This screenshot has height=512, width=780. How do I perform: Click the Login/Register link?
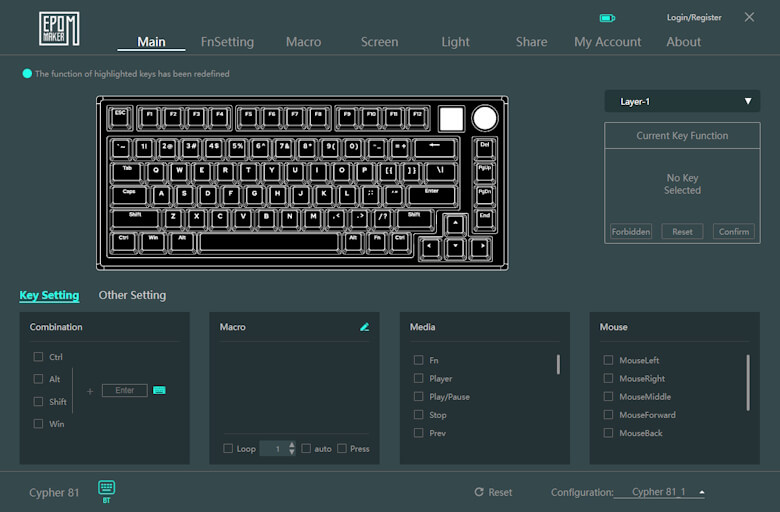(693, 18)
